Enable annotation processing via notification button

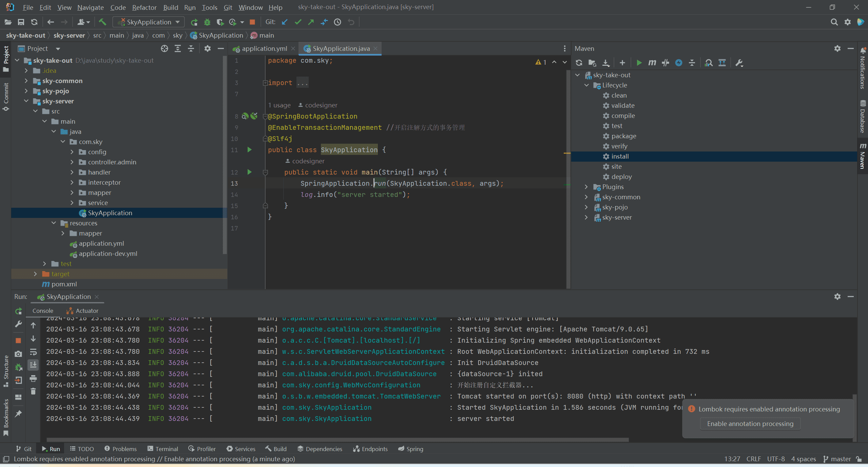point(750,423)
